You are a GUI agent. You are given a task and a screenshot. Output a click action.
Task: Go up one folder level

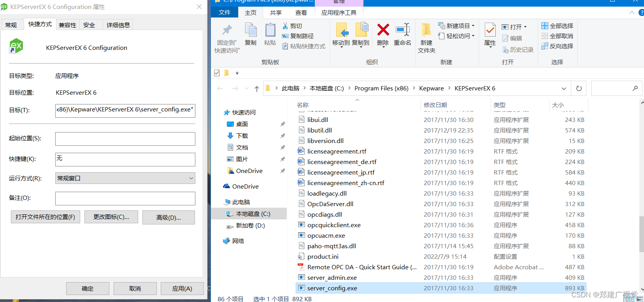(x=257, y=88)
